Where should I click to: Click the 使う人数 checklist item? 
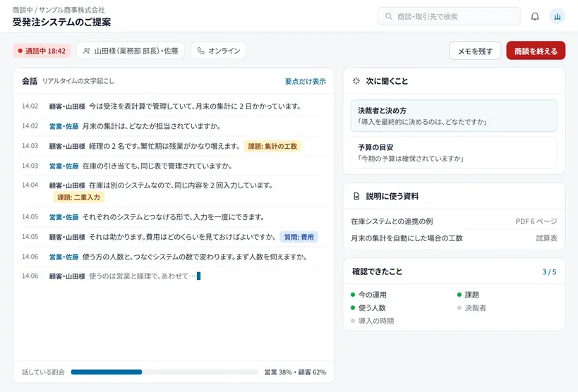pos(368,307)
